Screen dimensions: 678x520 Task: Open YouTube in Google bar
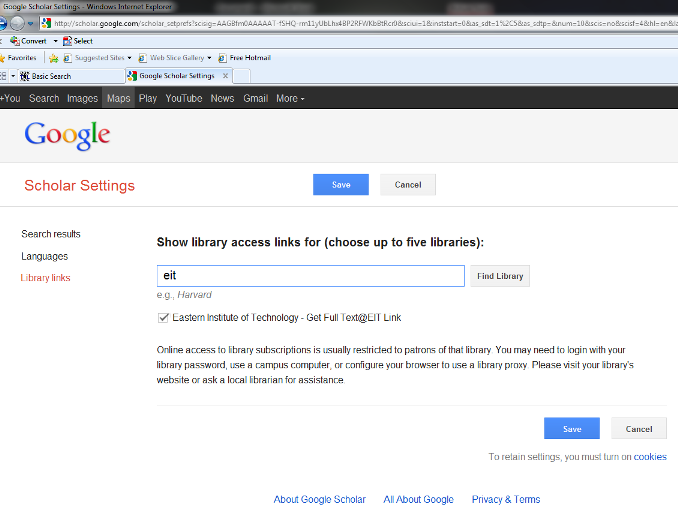point(184,99)
